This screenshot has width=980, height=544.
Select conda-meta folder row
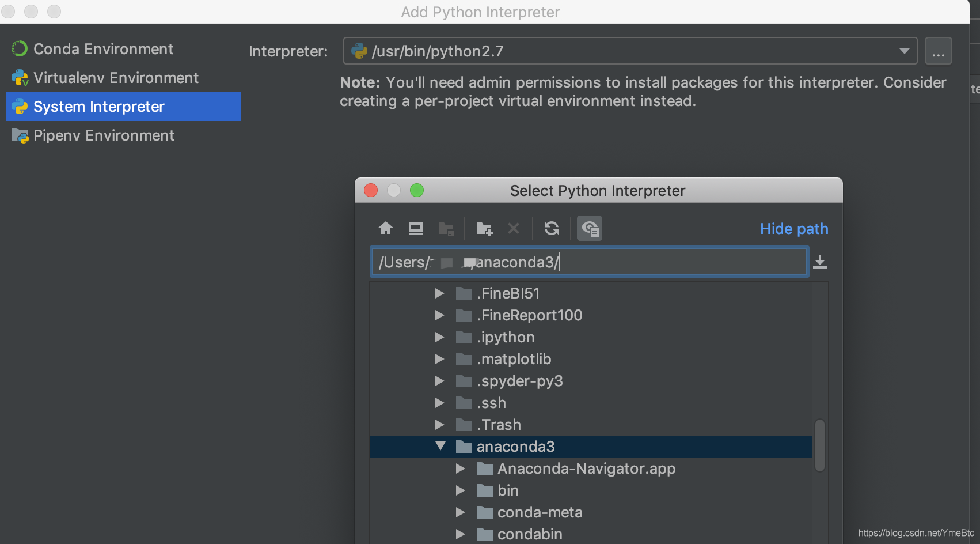point(591,512)
